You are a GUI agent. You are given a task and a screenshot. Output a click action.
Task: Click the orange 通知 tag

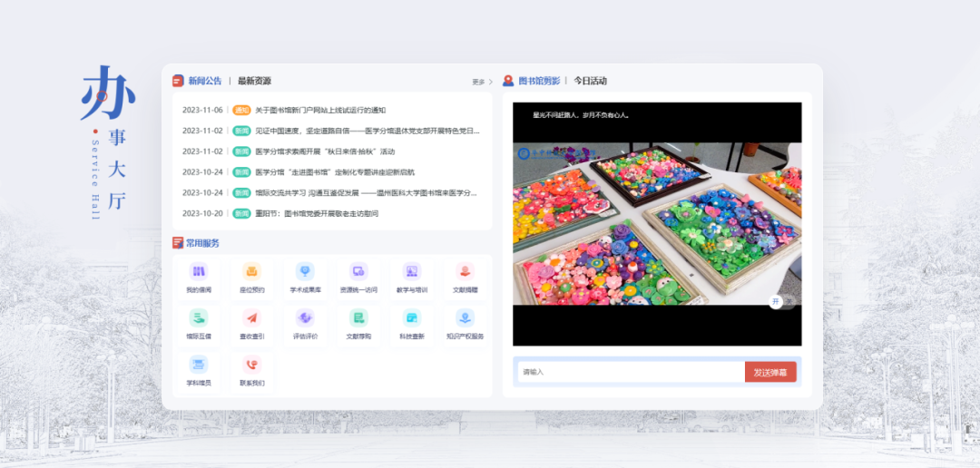click(242, 110)
